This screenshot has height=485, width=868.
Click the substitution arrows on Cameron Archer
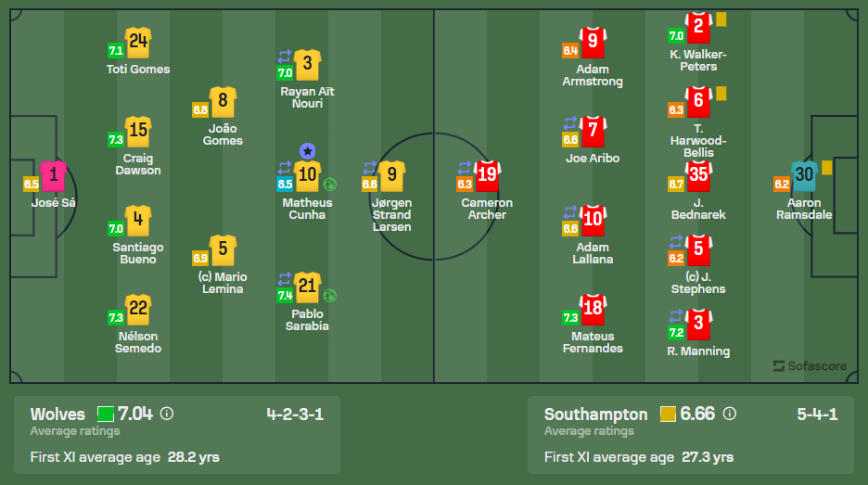click(465, 168)
